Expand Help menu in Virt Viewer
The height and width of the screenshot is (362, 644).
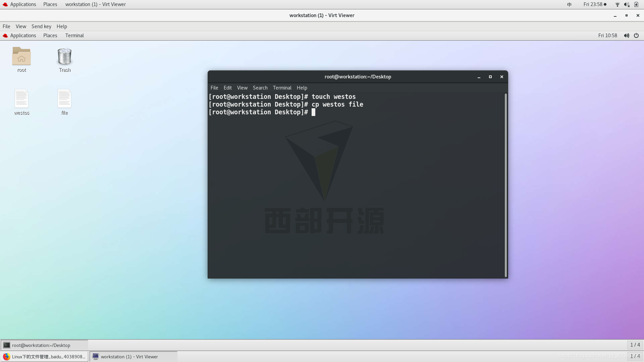[x=61, y=26]
